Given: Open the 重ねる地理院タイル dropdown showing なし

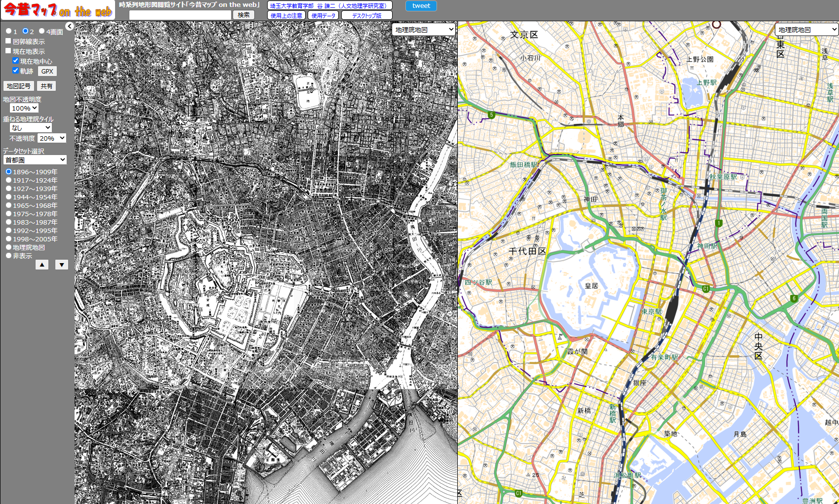Looking at the screenshot, I should tap(31, 127).
